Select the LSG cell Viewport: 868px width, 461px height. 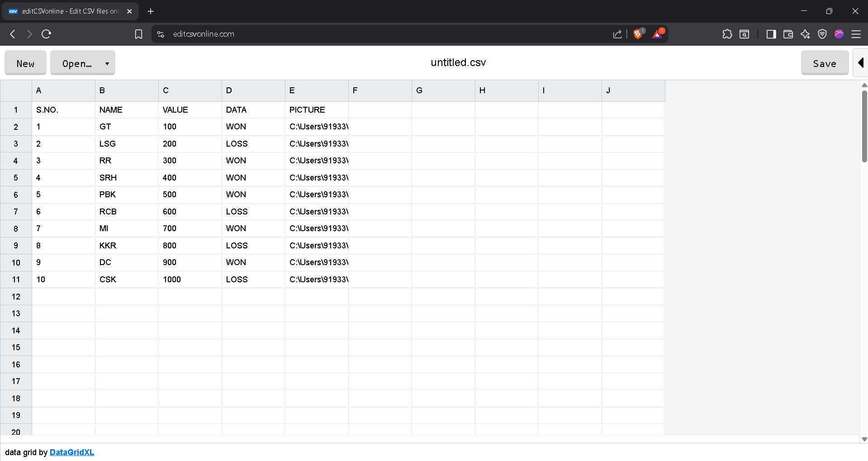pos(127,144)
